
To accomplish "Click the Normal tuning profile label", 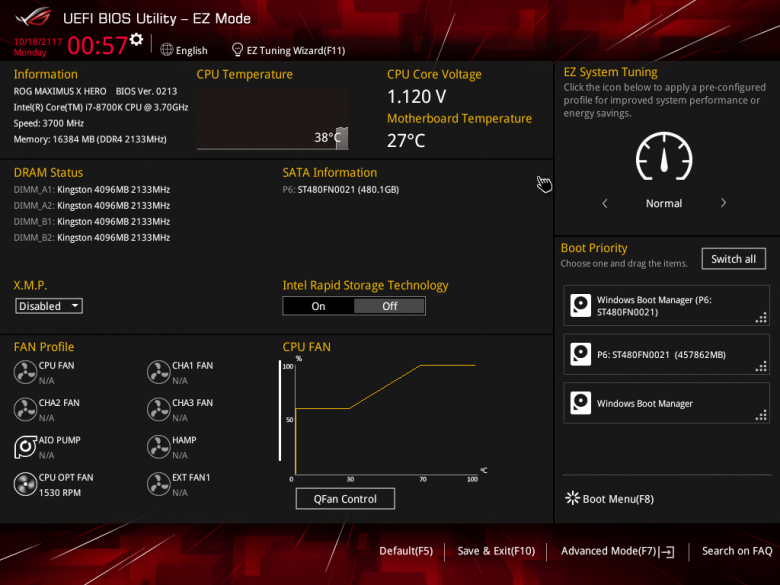I will coord(664,203).
